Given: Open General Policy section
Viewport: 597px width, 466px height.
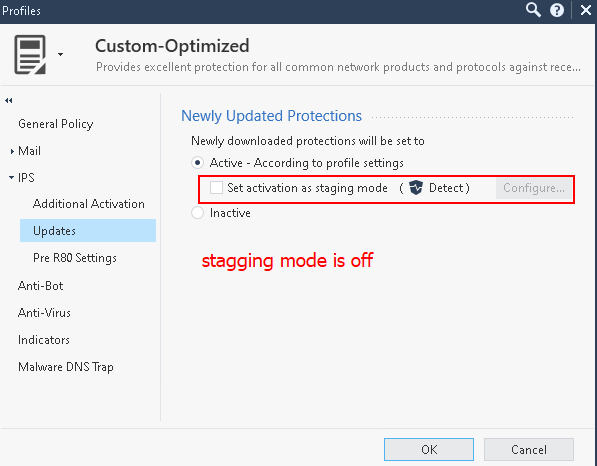Looking at the screenshot, I should 56,124.
